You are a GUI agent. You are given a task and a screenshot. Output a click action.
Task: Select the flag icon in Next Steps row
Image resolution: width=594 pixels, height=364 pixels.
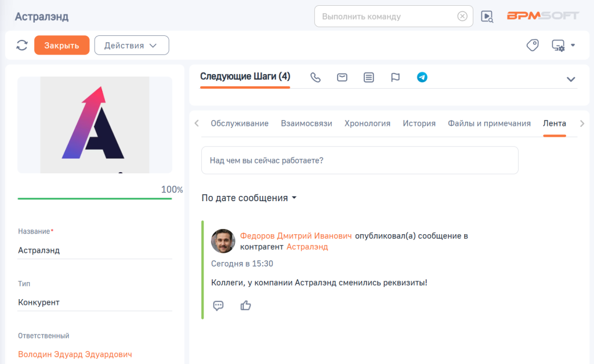click(395, 77)
